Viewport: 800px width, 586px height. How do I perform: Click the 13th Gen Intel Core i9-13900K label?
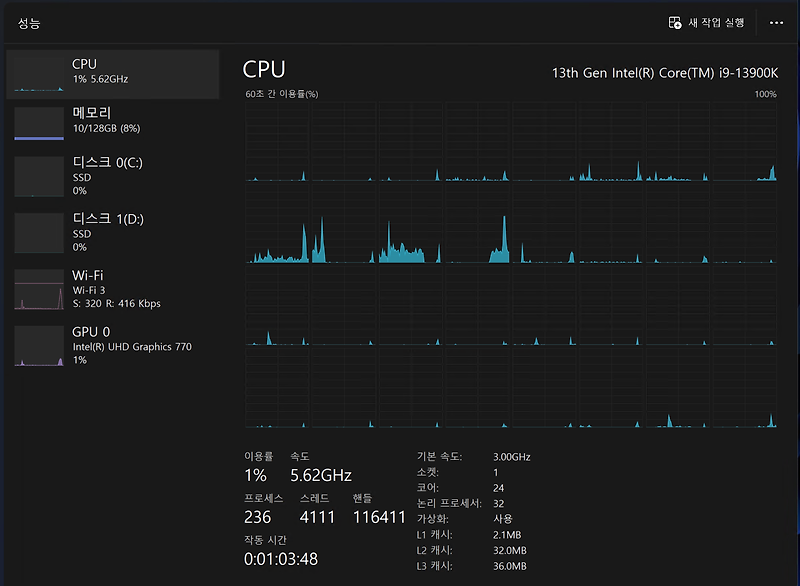tap(665, 73)
